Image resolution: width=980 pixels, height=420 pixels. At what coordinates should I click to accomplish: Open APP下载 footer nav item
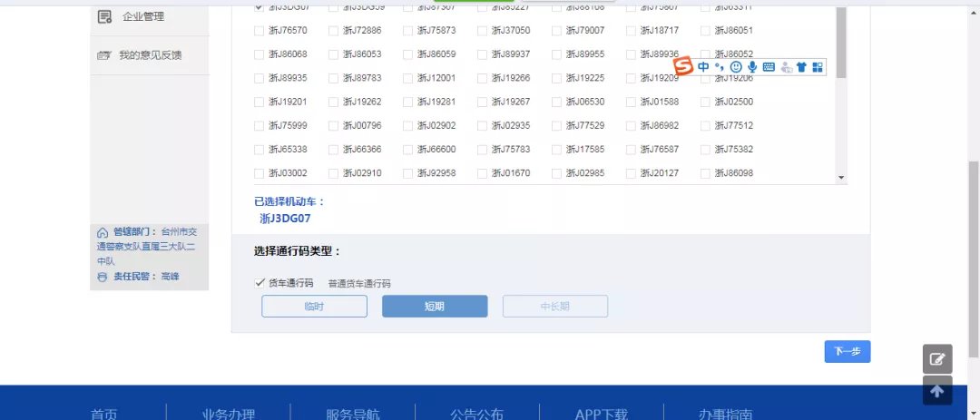pyautogui.click(x=602, y=415)
